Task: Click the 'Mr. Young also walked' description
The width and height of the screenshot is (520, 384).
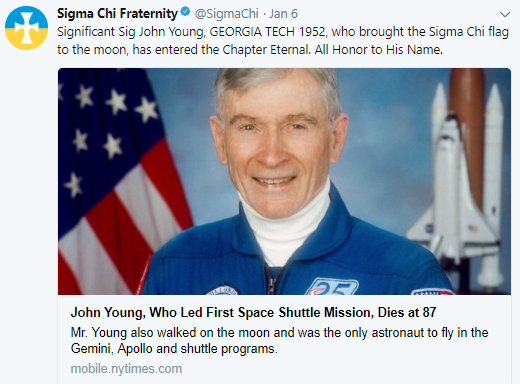Action: pyautogui.click(x=279, y=341)
